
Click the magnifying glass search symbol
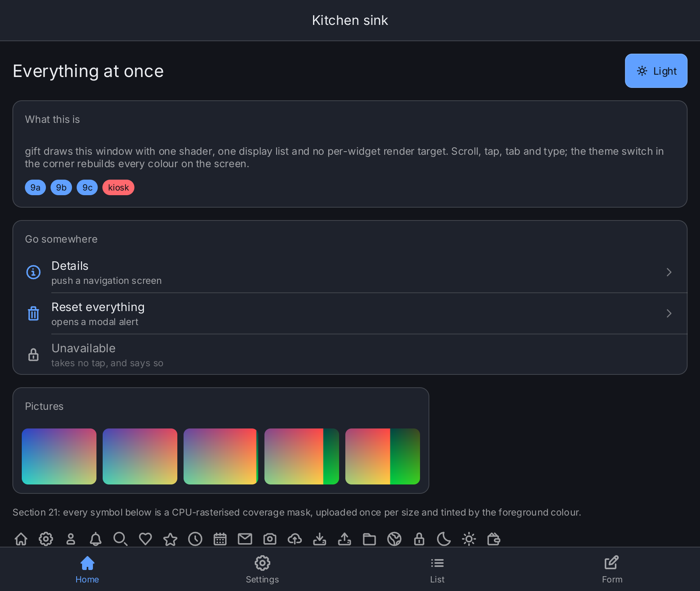click(x=121, y=539)
